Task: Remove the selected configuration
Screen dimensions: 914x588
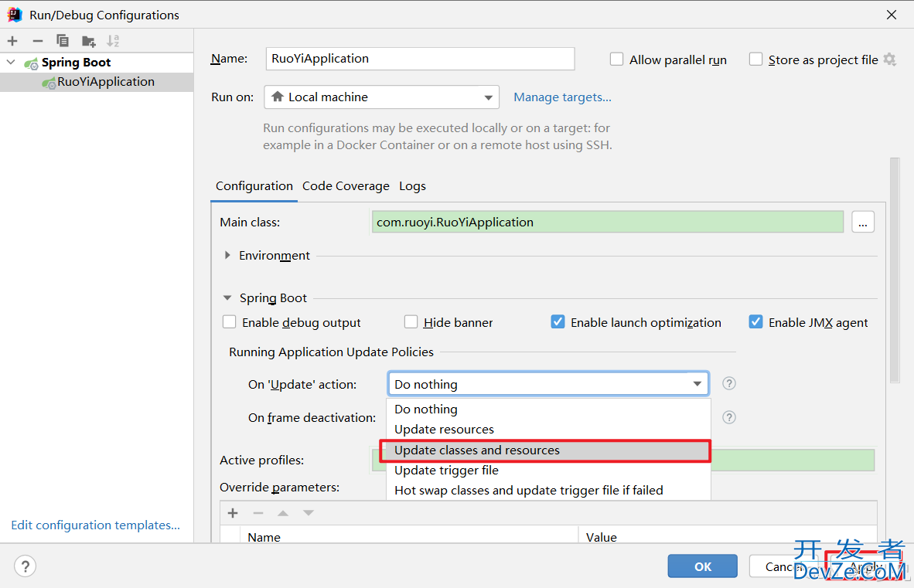Action: click(x=38, y=41)
